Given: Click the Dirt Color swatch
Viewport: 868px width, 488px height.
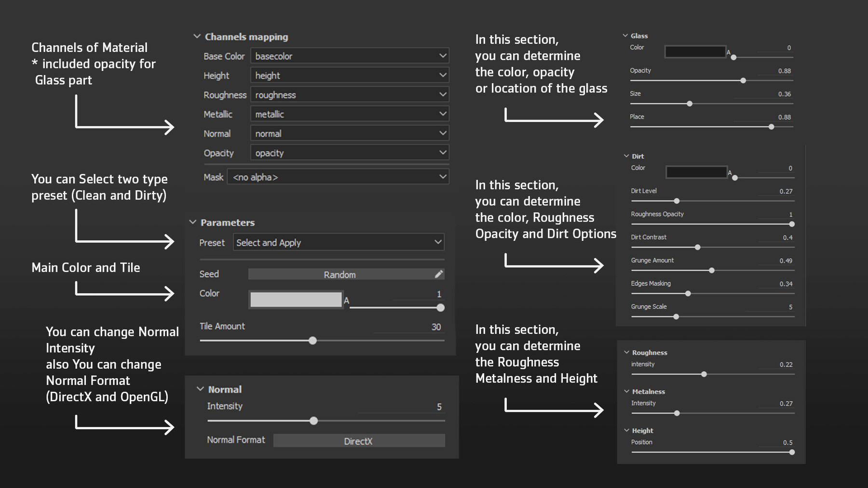Looking at the screenshot, I should pos(696,172).
